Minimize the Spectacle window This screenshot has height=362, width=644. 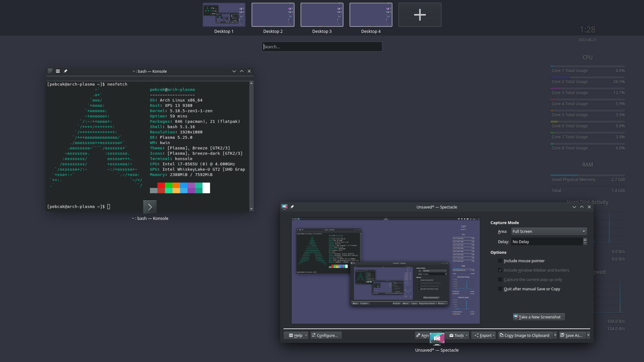(x=574, y=207)
